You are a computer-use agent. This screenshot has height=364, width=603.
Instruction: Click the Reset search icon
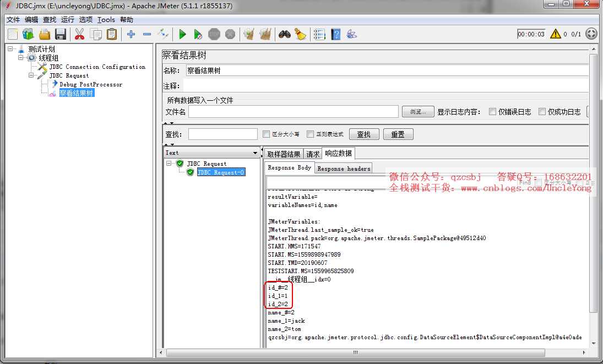[300, 34]
